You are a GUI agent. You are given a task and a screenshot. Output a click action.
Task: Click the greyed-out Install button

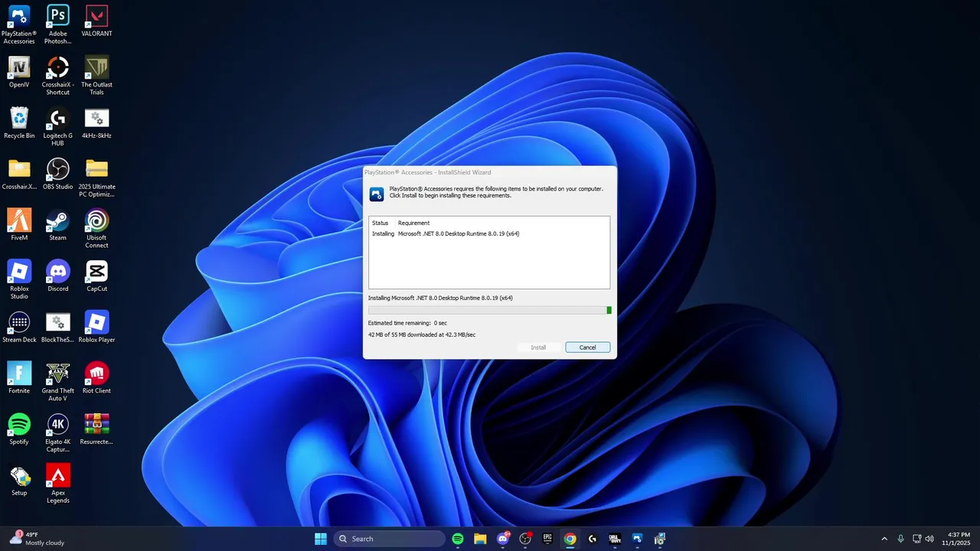538,347
